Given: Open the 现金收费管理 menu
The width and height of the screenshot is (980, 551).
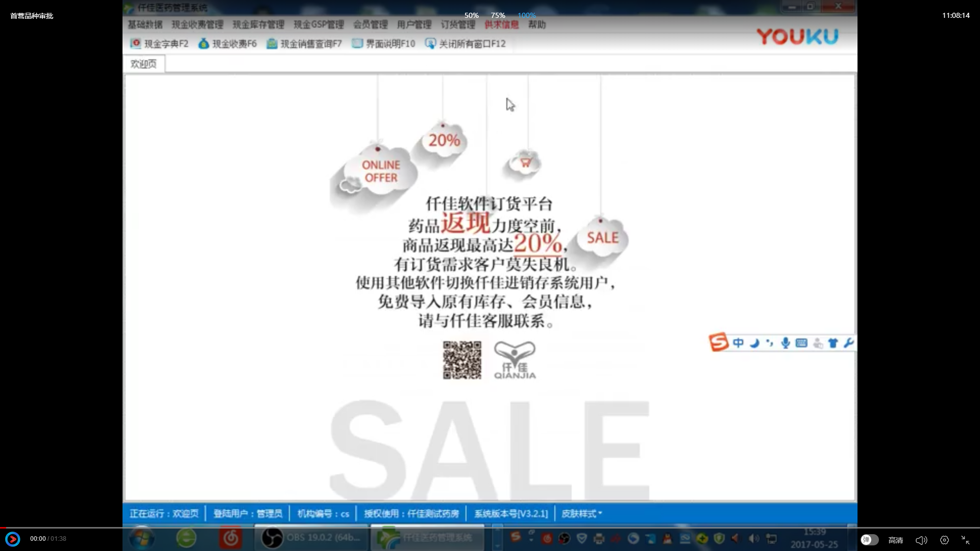Looking at the screenshot, I should coord(198,24).
